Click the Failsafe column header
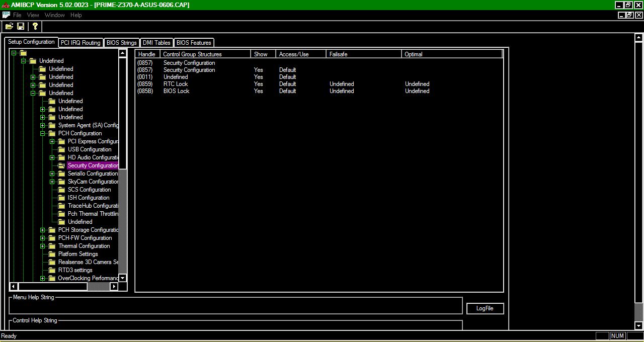 [364, 54]
